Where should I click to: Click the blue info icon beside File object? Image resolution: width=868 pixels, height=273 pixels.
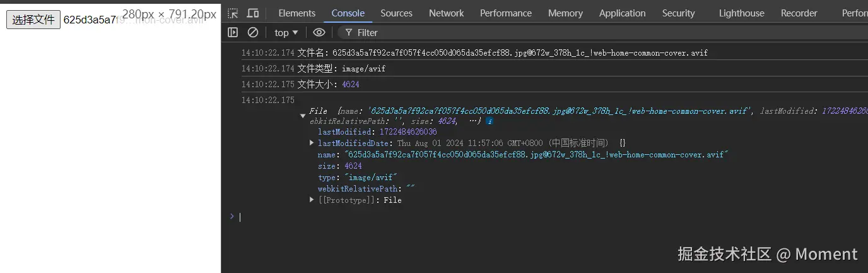490,121
